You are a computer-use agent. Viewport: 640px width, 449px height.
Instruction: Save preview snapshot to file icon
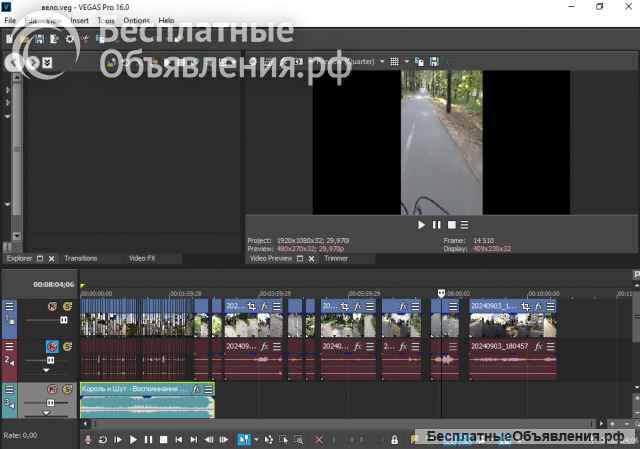[434, 62]
